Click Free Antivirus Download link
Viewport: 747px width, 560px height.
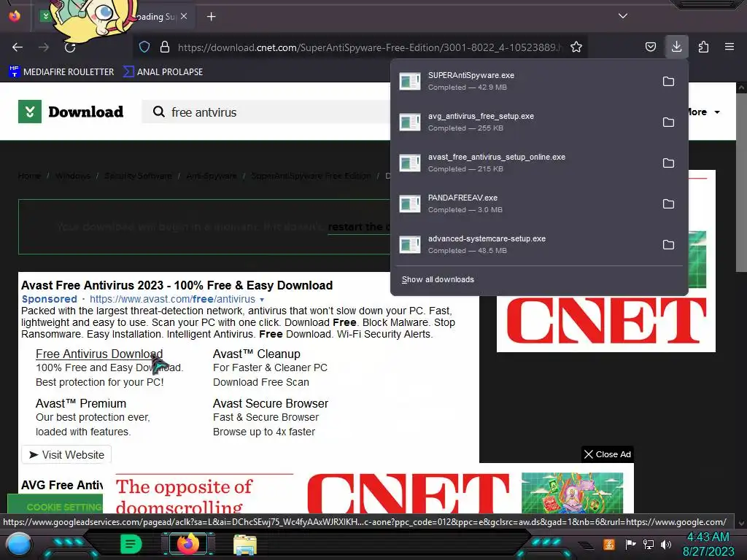(99, 354)
